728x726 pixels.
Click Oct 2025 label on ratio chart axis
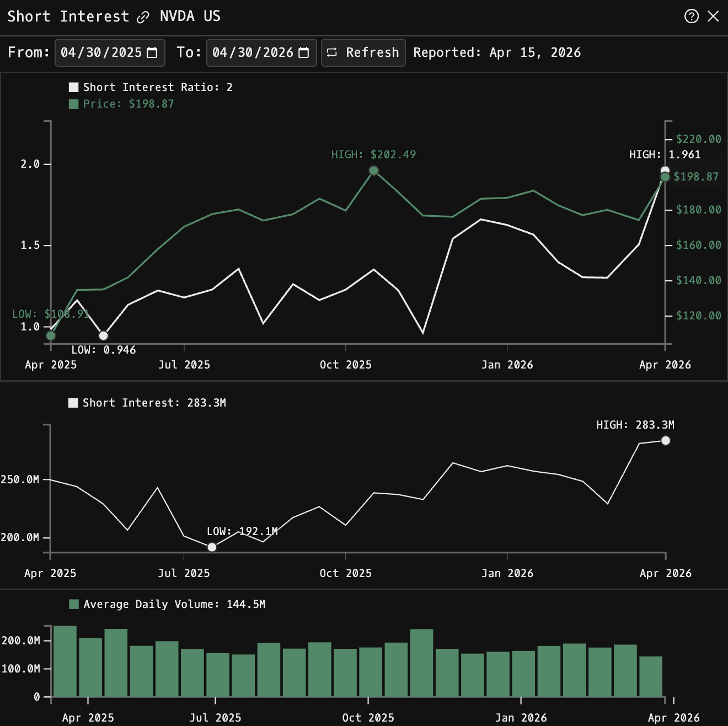(346, 365)
